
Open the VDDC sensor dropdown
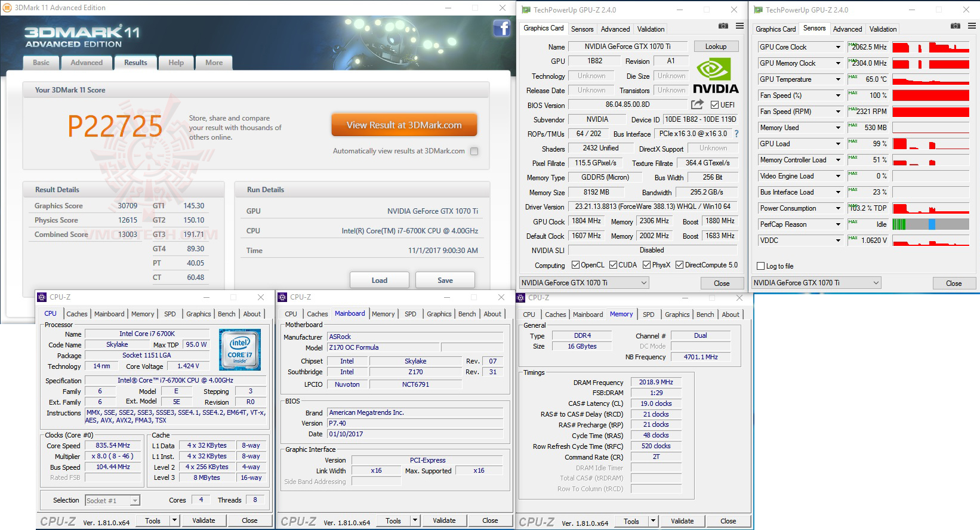pos(838,241)
